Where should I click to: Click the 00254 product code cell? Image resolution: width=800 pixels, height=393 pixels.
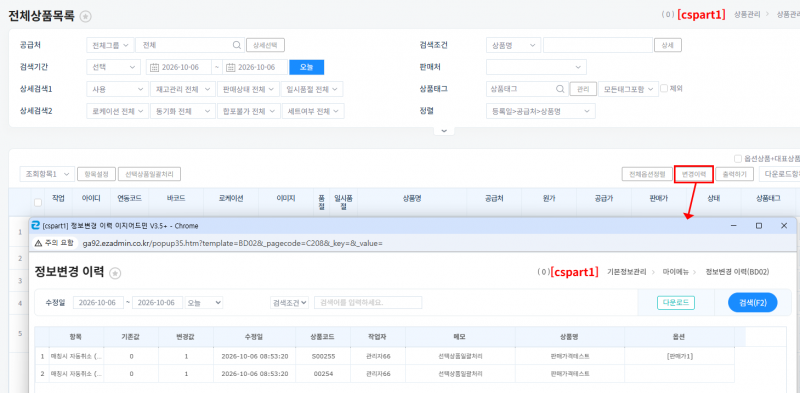(323, 374)
